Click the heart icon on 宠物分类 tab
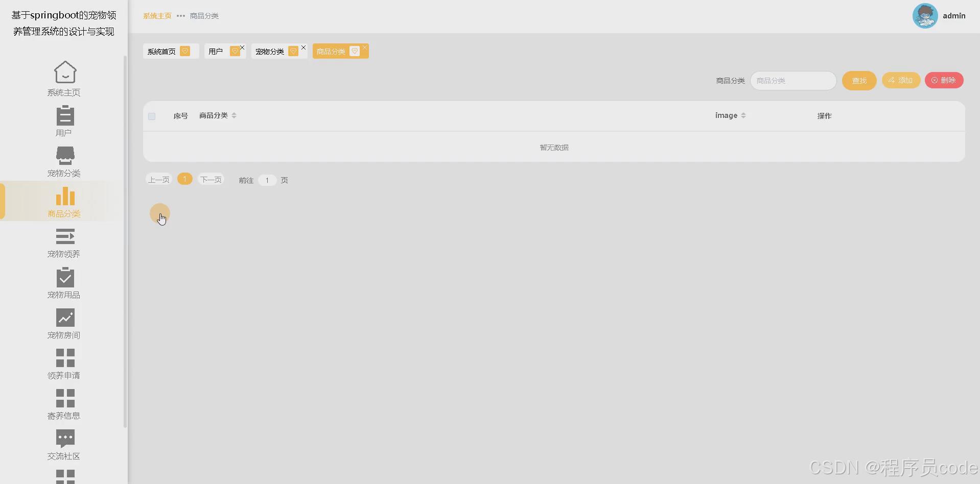Image resolution: width=980 pixels, height=484 pixels. (293, 51)
